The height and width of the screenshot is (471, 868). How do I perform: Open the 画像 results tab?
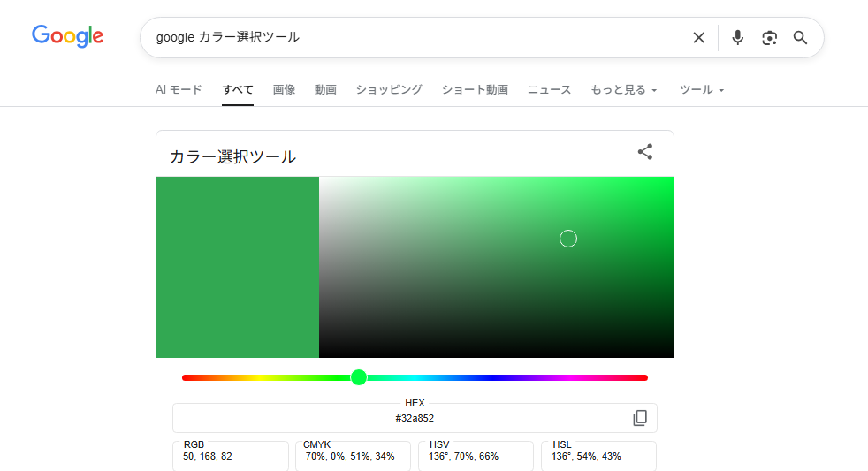pyautogui.click(x=284, y=90)
